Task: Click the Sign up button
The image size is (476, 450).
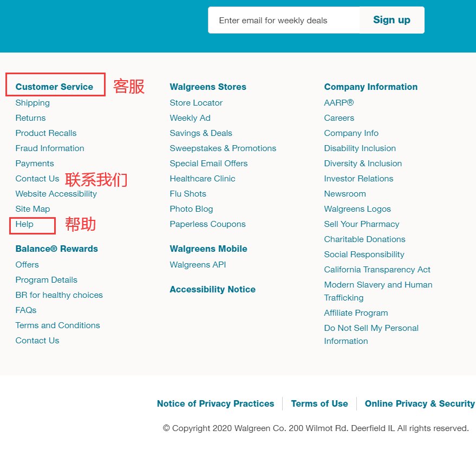Action: (x=392, y=20)
